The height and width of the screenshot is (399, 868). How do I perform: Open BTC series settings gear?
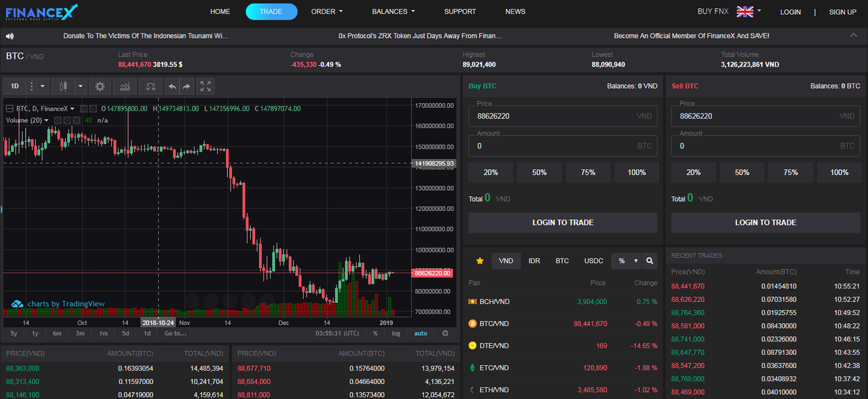[92, 109]
